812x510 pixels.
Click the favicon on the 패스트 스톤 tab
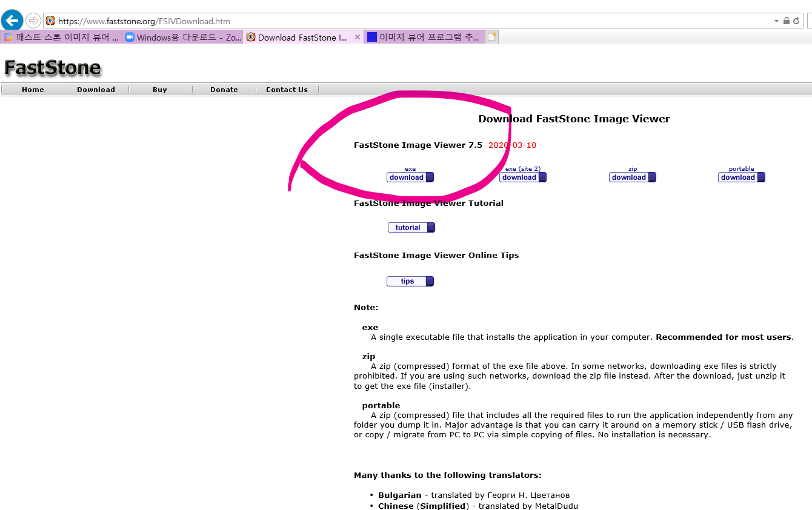coord(8,37)
